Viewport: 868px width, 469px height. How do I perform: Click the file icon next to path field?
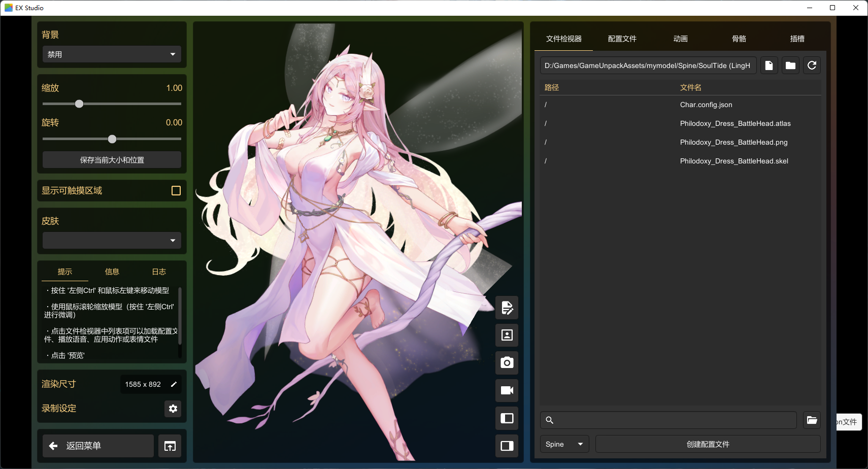[769, 65]
